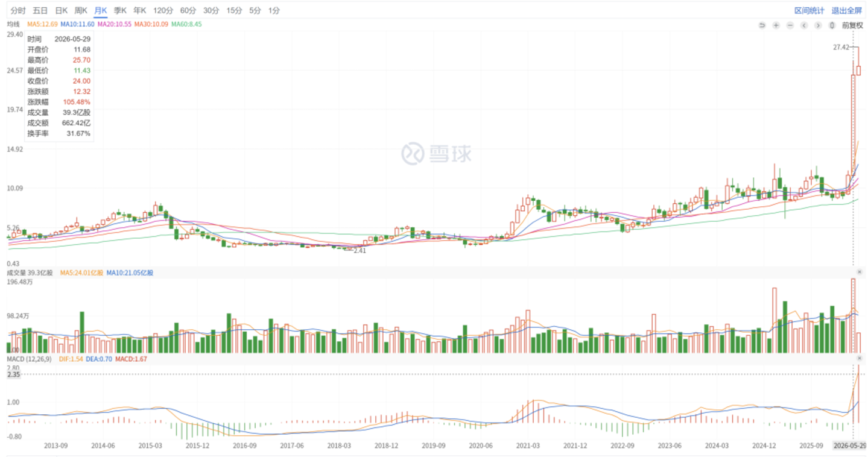The image size is (868, 457).
Task: Click the 27.42 high price label
Action: coord(841,47)
